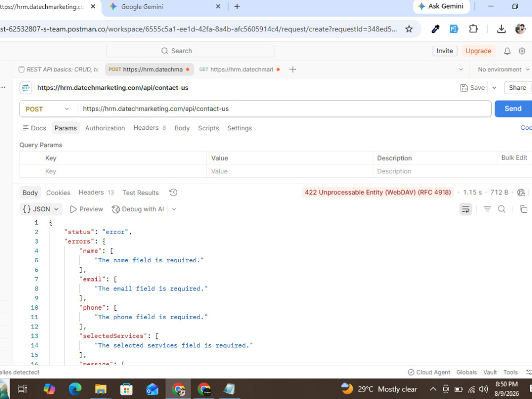Open Vault in status bar
This screenshot has width=532, height=399.
tap(490, 372)
